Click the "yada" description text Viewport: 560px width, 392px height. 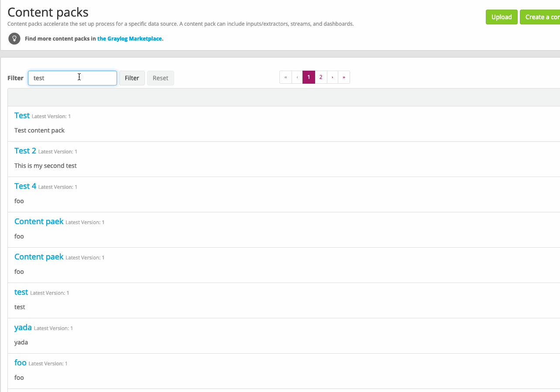tap(21, 342)
